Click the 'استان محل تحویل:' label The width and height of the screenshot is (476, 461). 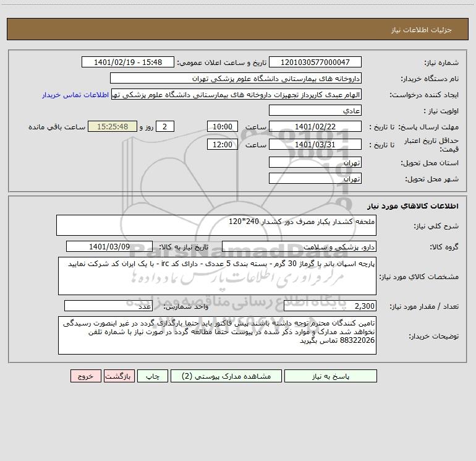coord(430,163)
